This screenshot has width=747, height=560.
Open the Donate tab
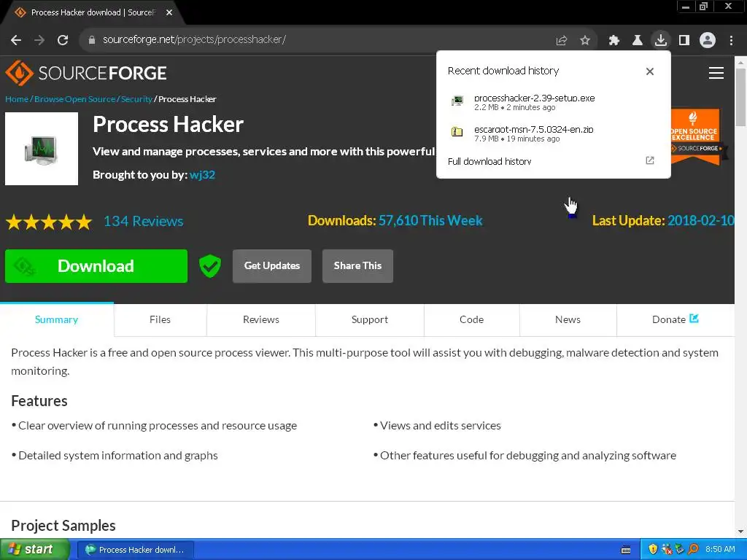[x=675, y=319]
